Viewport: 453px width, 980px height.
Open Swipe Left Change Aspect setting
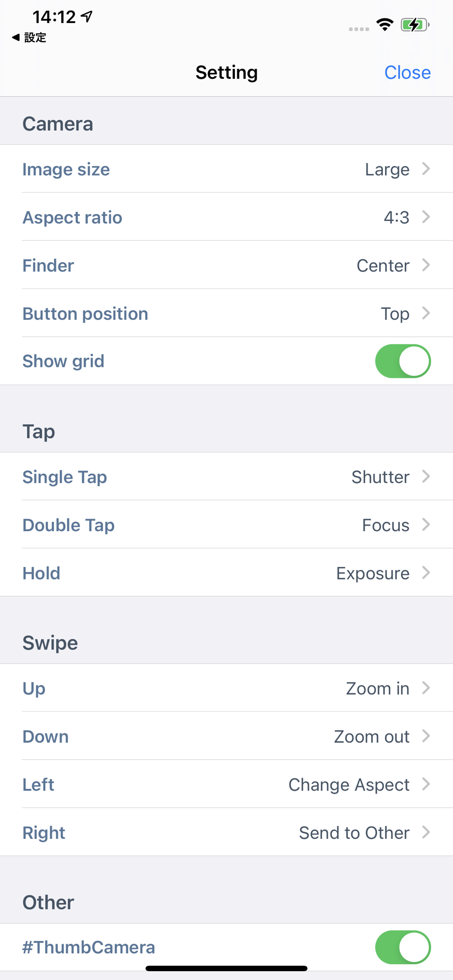tap(226, 784)
